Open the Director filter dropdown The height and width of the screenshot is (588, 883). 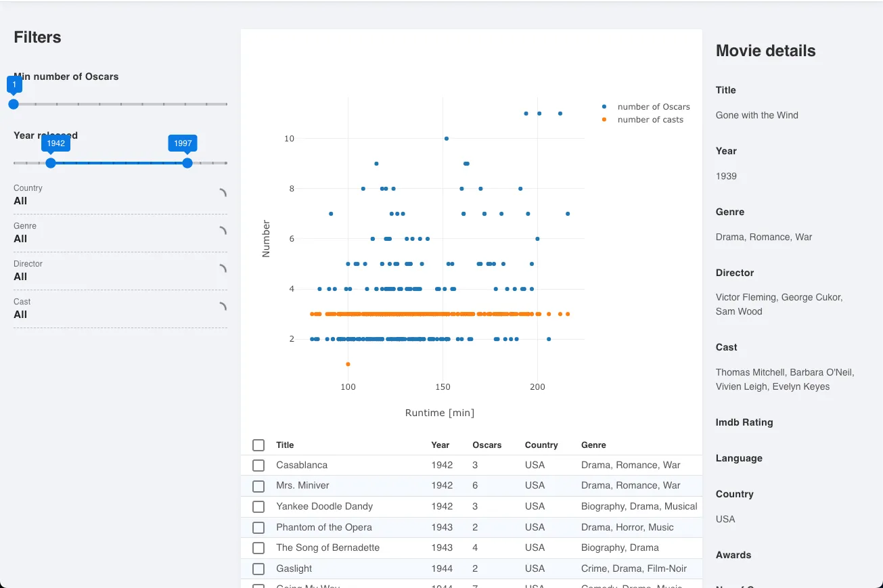[120, 271]
